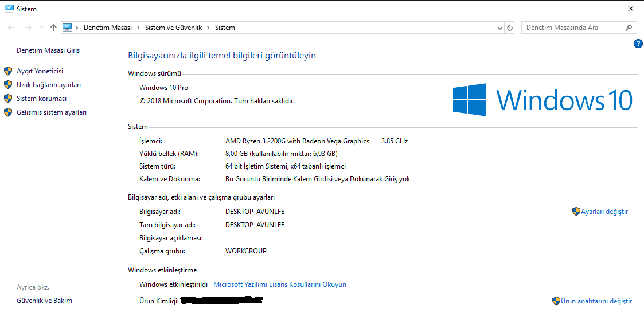Select Denetim Masası in the breadcrumb
The height and width of the screenshot is (316, 644).
[108, 28]
